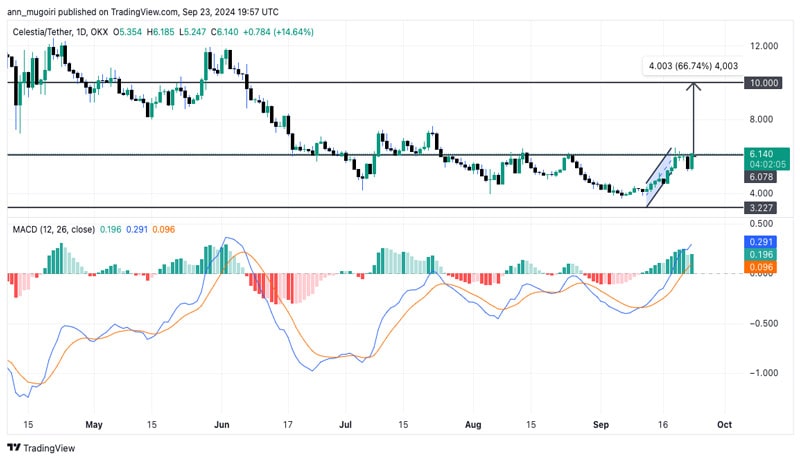
Task: Select the 3.227 support price label
Action: [x=761, y=208]
